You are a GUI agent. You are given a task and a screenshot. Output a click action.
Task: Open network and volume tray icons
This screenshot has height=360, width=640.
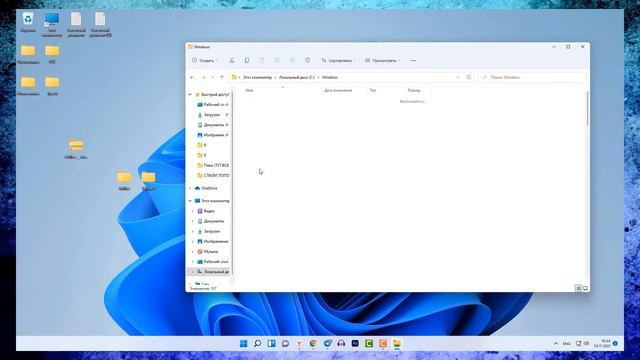click(582, 344)
